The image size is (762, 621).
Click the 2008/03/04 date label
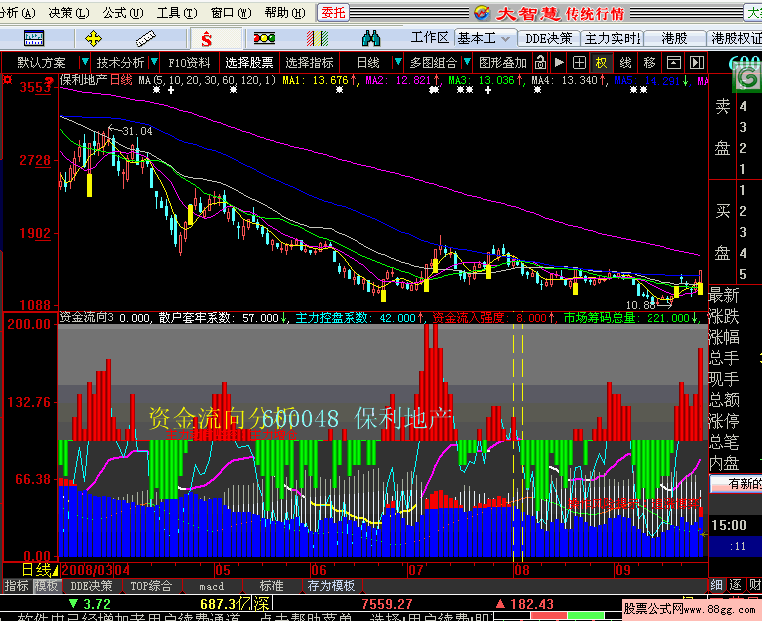96,570
